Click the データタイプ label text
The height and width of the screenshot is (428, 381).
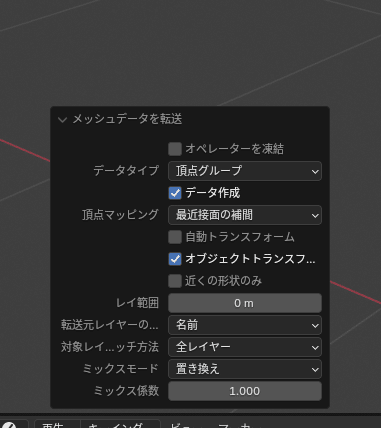[x=126, y=171]
